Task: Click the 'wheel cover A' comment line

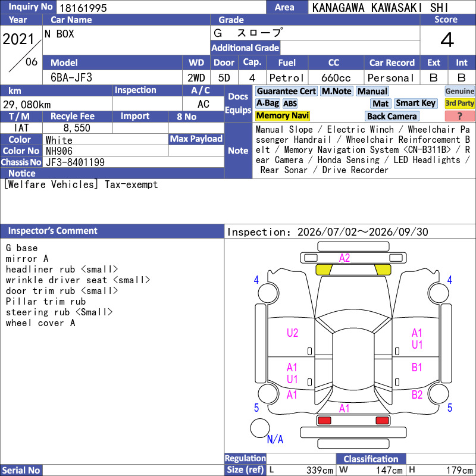Action: (40, 323)
